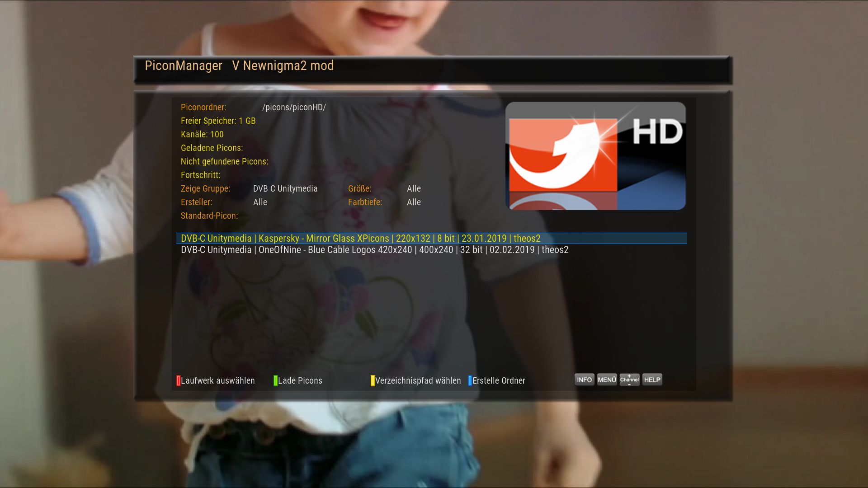Change the Größe filter value Alle
The height and width of the screenshot is (488, 868).
(414, 188)
